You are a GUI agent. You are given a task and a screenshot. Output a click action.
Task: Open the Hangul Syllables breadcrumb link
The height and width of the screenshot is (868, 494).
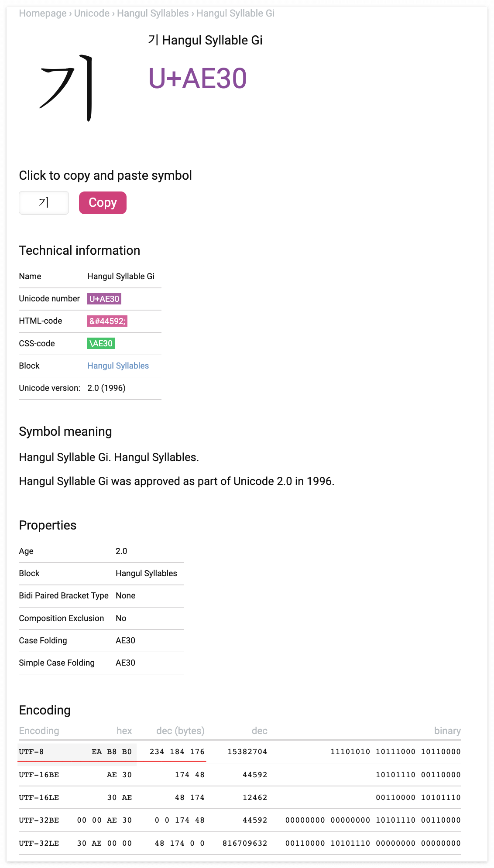point(153,13)
